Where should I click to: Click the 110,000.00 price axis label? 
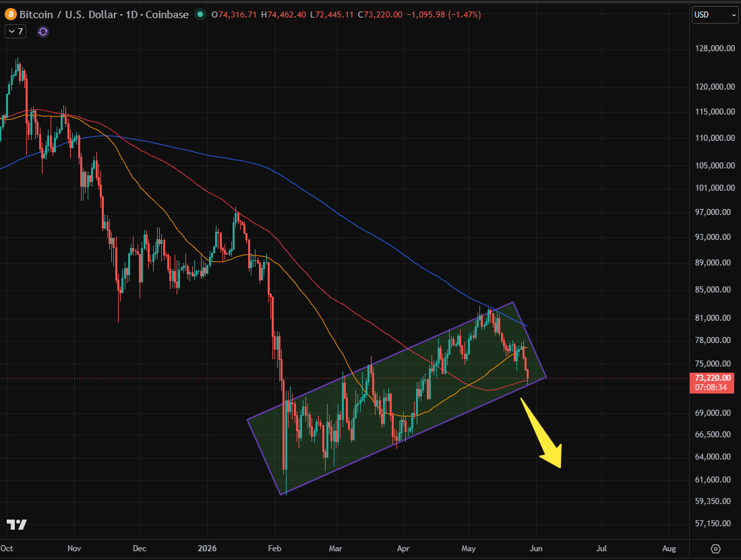click(x=715, y=138)
